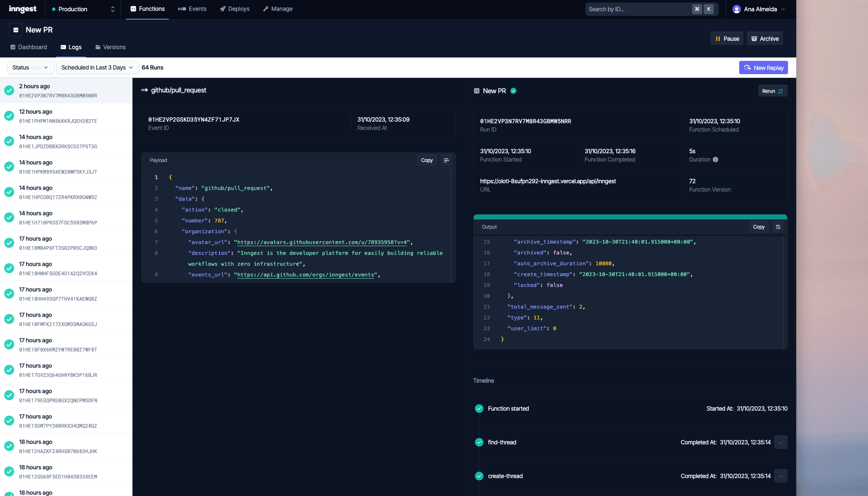Expand the create-thread timeline step
Viewport: 868px width, 496px height.
(781, 476)
